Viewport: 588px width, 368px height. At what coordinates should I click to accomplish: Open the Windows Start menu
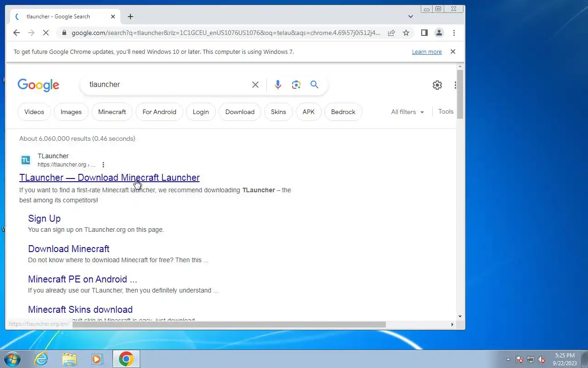point(12,359)
